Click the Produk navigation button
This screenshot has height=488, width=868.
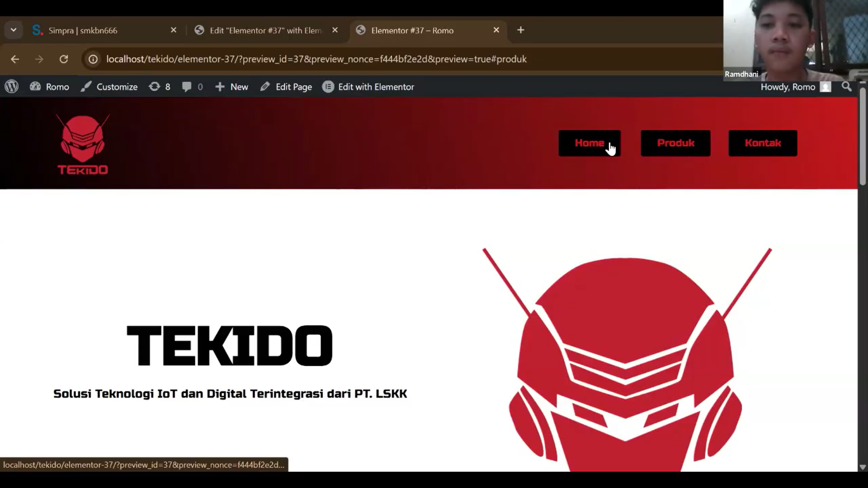click(x=675, y=143)
